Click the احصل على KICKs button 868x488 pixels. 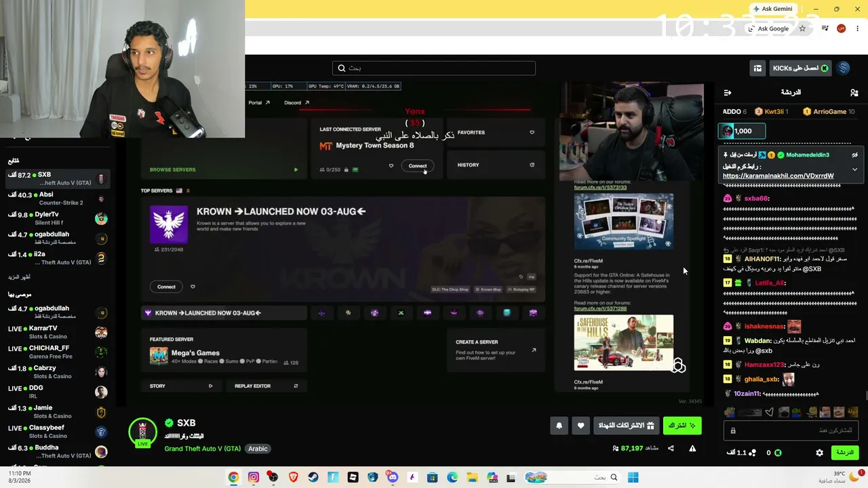click(800, 68)
